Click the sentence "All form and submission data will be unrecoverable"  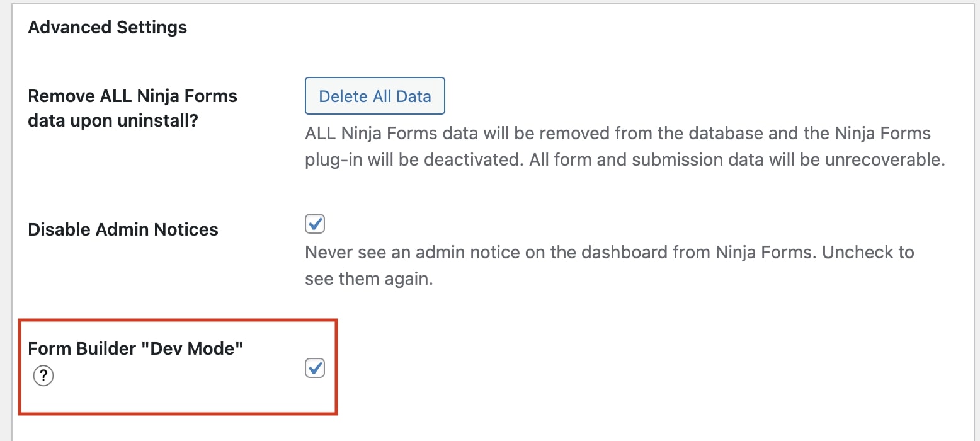tap(737, 159)
